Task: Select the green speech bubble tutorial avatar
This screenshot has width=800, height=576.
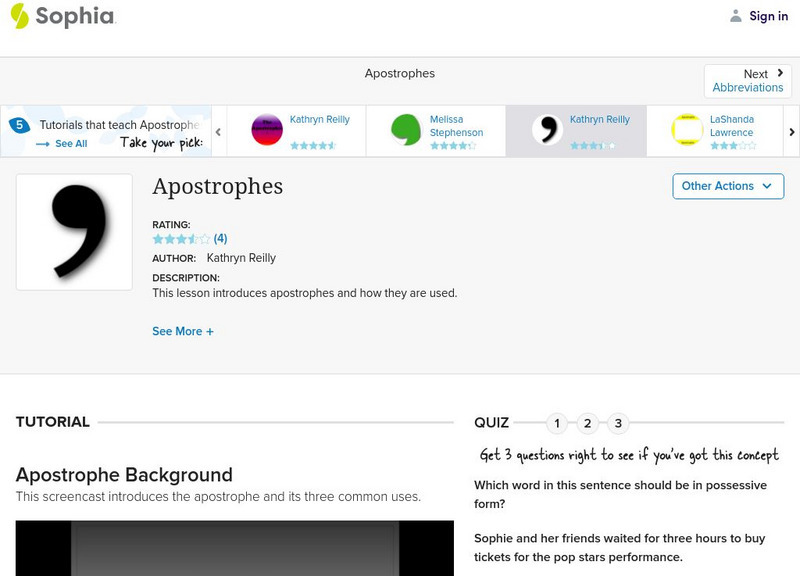Action: 406,130
